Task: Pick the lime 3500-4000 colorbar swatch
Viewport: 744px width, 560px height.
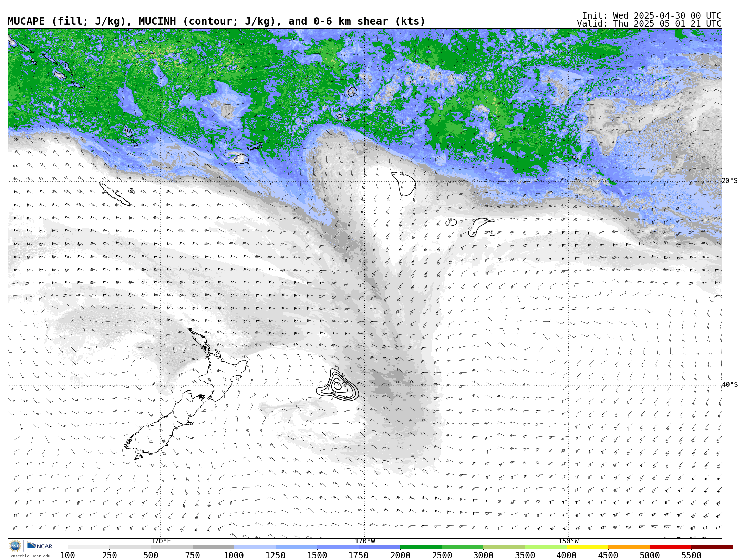Action: coord(546,547)
